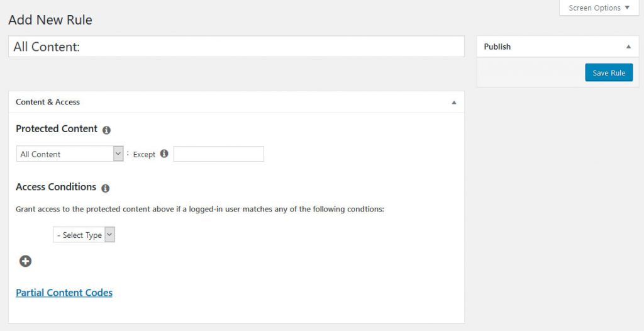
Task: Focus the rule title text field
Action: tap(236, 47)
